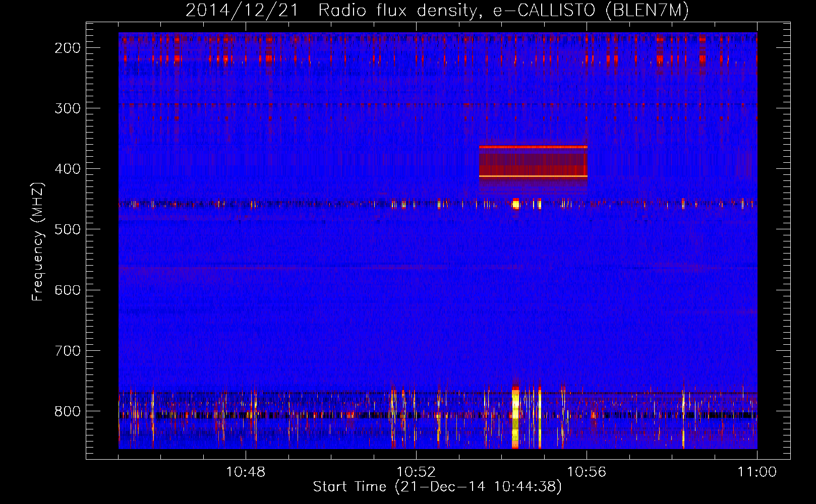Click the 11:00 time tick label
The image size is (816, 504).
coord(757,472)
